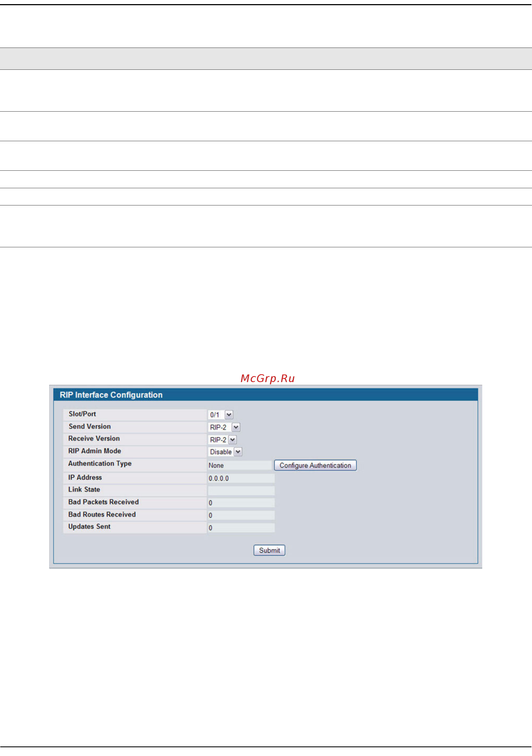Click the Updates Sent value field
This screenshot has height=756, width=532.
pos(241,528)
